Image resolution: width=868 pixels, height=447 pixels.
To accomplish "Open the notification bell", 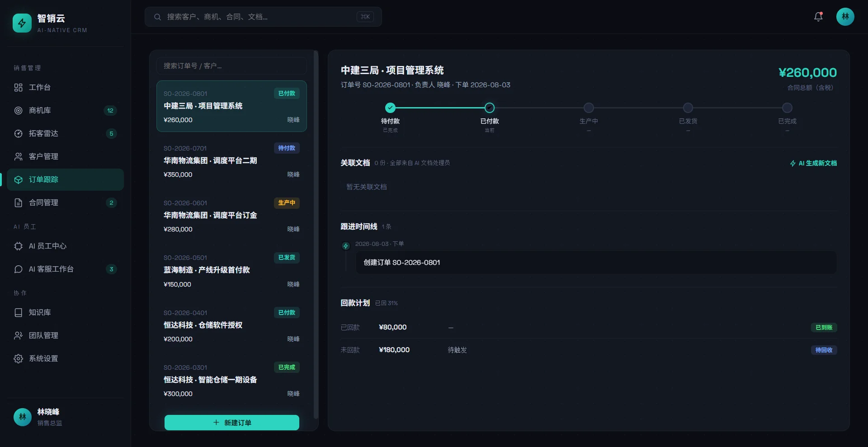I will pyautogui.click(x=818, y=17).
